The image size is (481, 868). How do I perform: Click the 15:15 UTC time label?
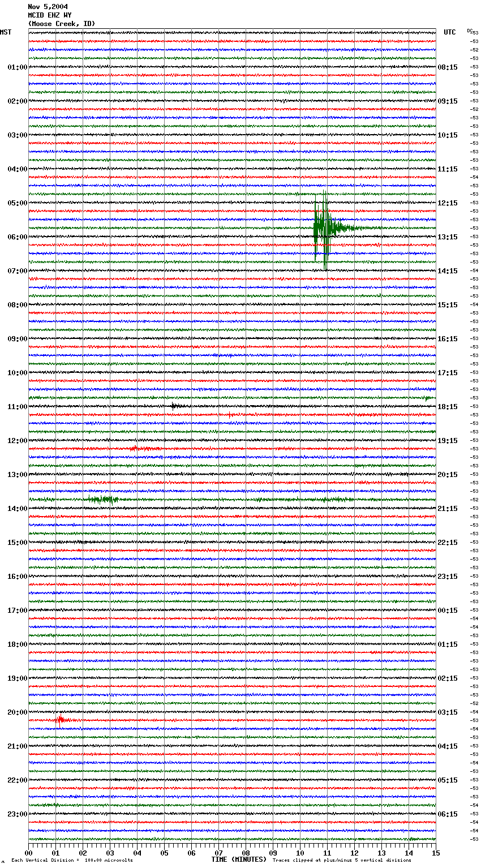coord(448,305)
